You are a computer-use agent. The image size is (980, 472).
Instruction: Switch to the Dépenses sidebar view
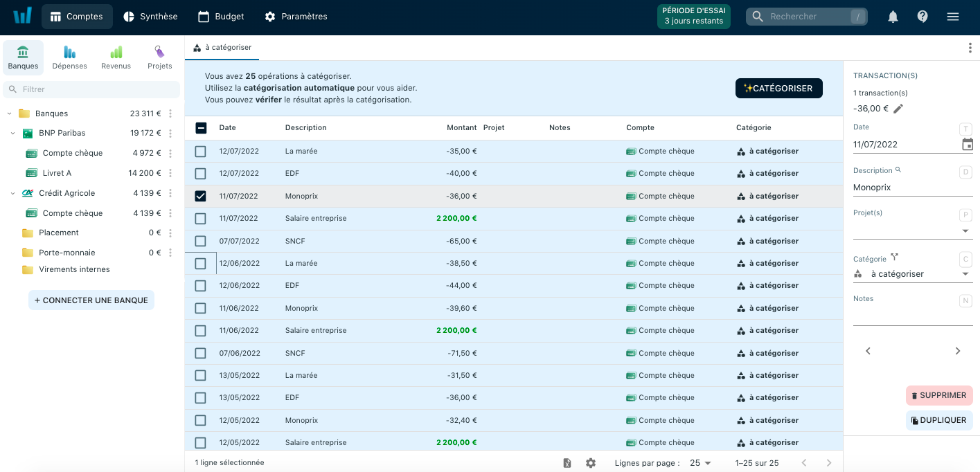pyautogui.click(x=69, y=57)
